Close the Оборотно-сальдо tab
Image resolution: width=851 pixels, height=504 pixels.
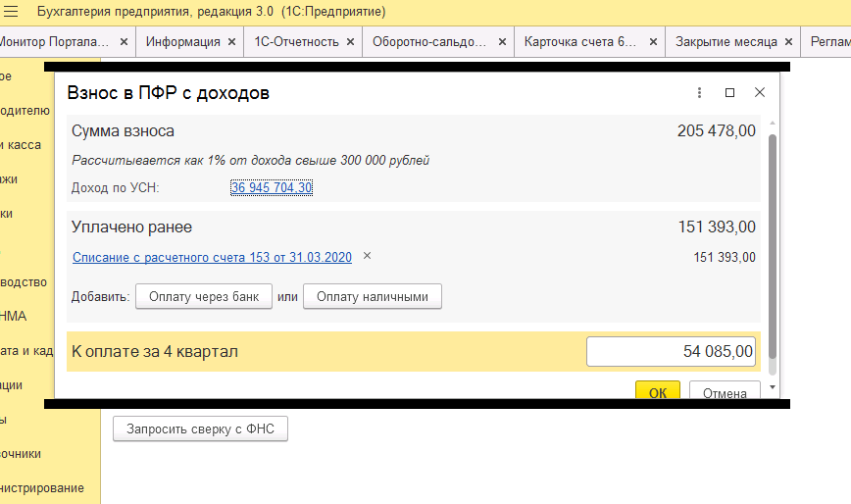503,42
